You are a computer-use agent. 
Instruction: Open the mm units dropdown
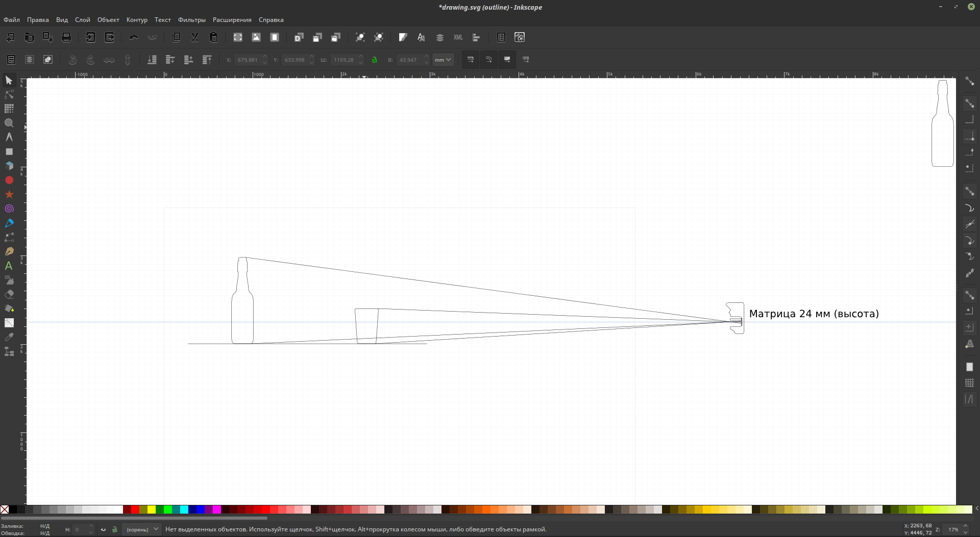click(x=443, y=60)
